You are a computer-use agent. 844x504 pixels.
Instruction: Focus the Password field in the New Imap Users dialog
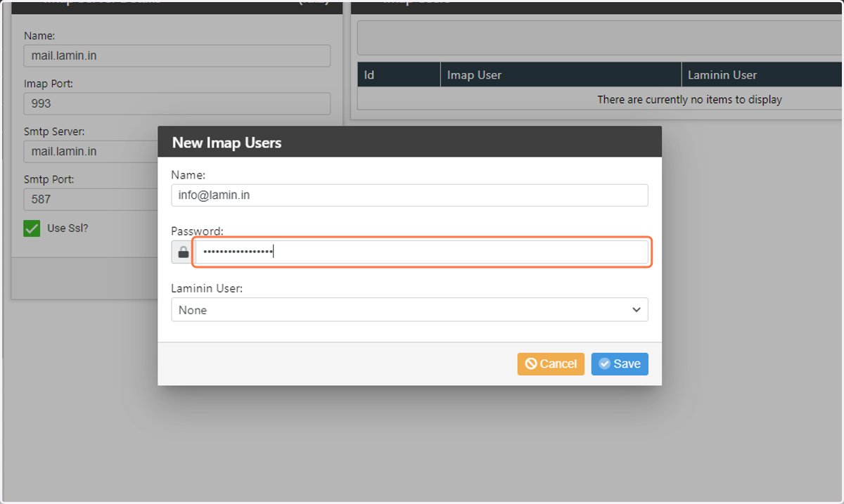click(421, 252)
